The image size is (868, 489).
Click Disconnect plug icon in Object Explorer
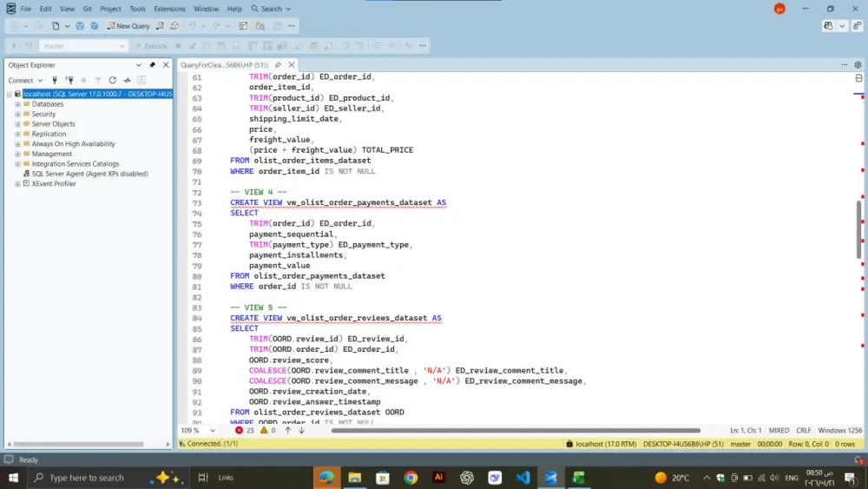click(69, 80)
